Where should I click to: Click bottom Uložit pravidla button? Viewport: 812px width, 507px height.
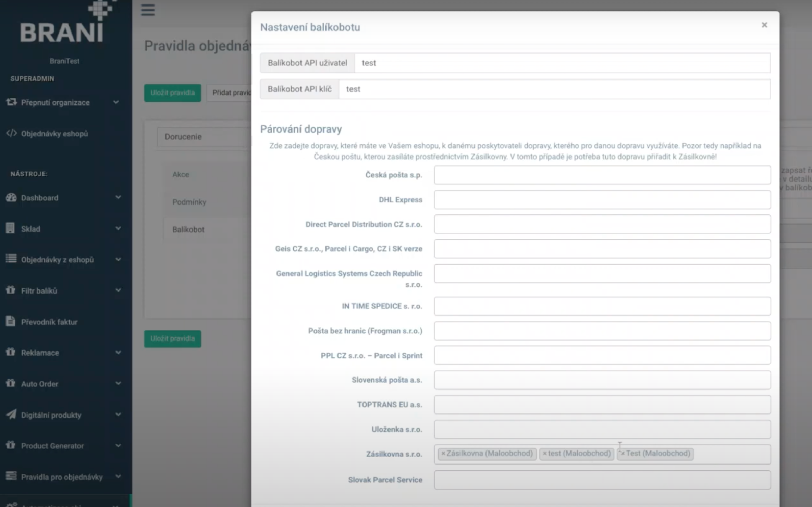pyautogui.click(x=172, y=338)
